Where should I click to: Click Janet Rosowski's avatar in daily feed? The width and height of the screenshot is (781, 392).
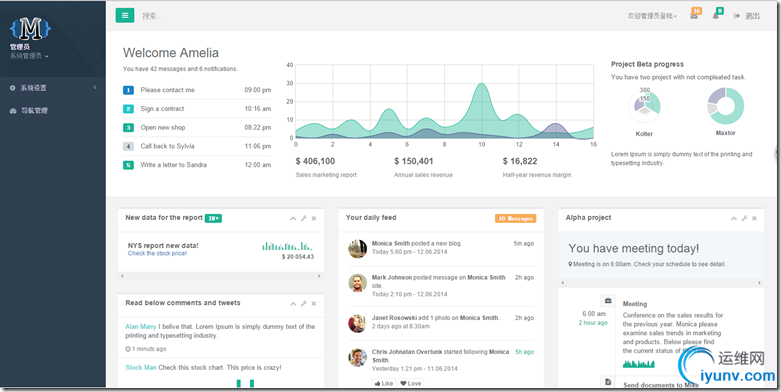coord(358,323)
